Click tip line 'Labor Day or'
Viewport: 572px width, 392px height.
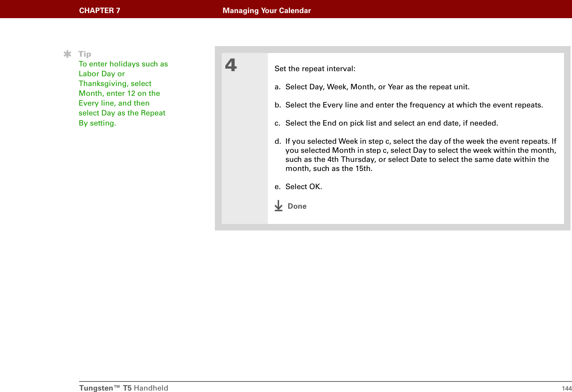(102, 74)
